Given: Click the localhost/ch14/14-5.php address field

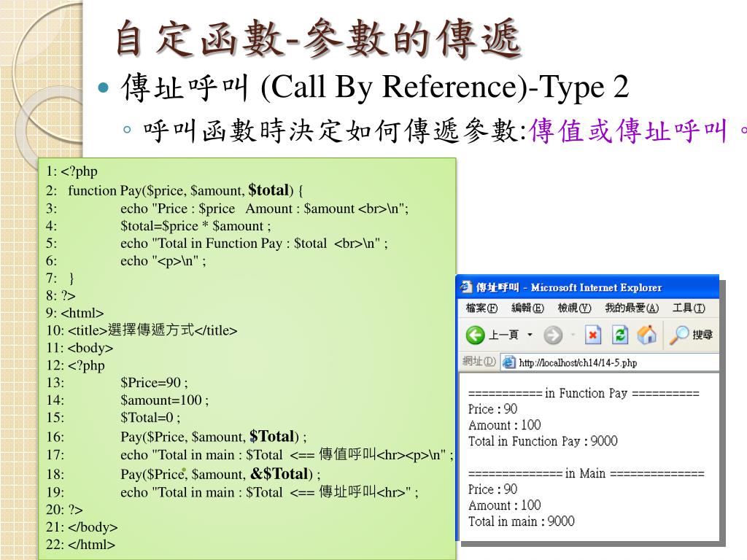Looking at the screenshot, I should pyautogui.click(x=610, y=362).
